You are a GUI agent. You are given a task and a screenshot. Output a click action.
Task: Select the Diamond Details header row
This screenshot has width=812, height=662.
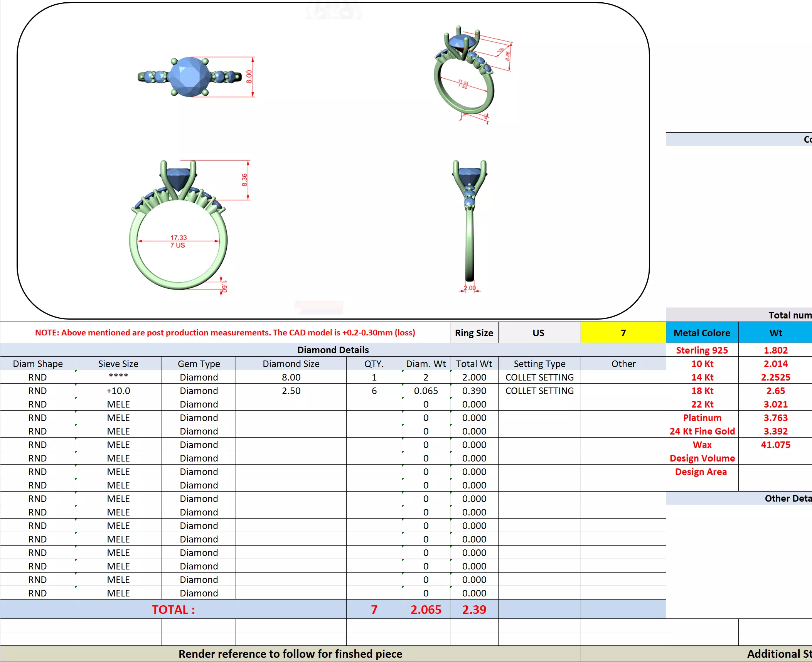(x=333, y=350)
